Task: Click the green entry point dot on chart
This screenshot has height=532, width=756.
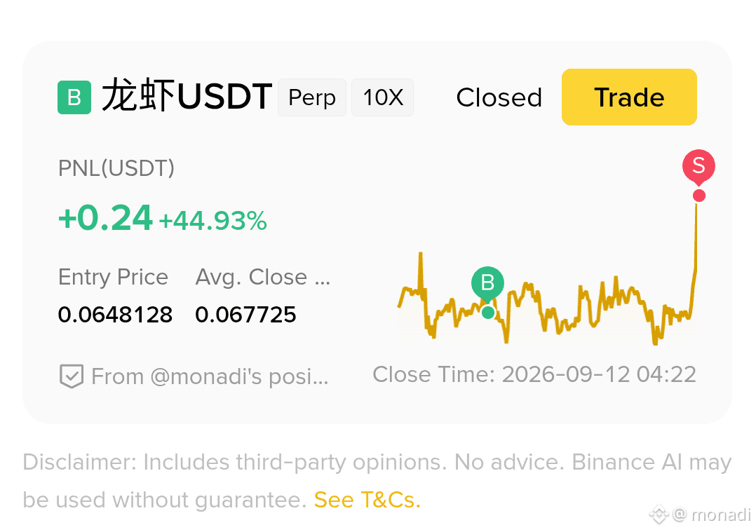Action: 488,313
